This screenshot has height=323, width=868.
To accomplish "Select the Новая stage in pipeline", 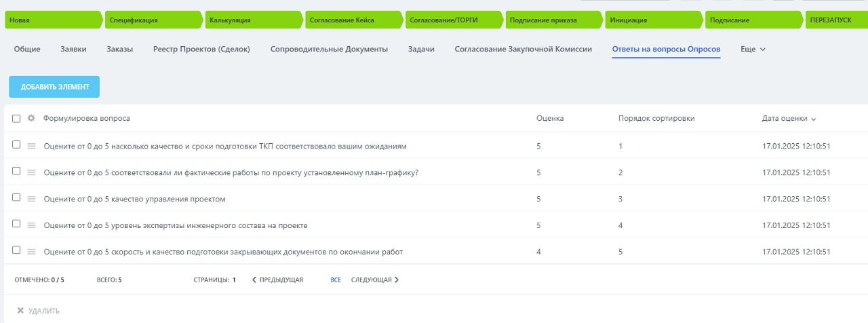I will click(x=54, y=20).
